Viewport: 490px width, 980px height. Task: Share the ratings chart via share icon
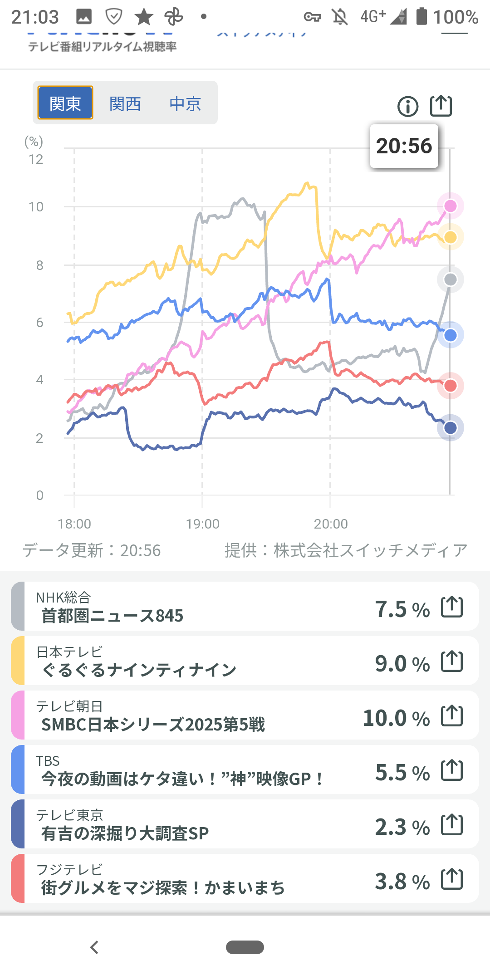tap(441, 106)
